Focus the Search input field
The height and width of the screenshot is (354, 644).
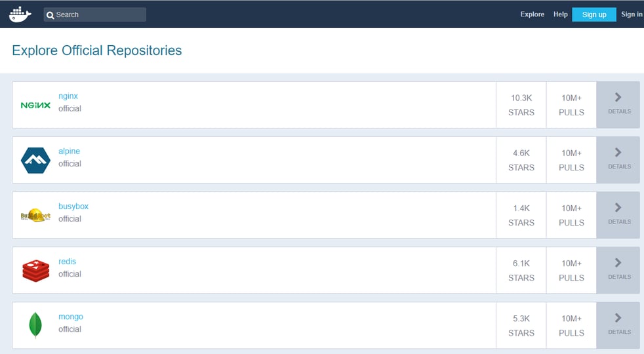[x=98, y=14]
